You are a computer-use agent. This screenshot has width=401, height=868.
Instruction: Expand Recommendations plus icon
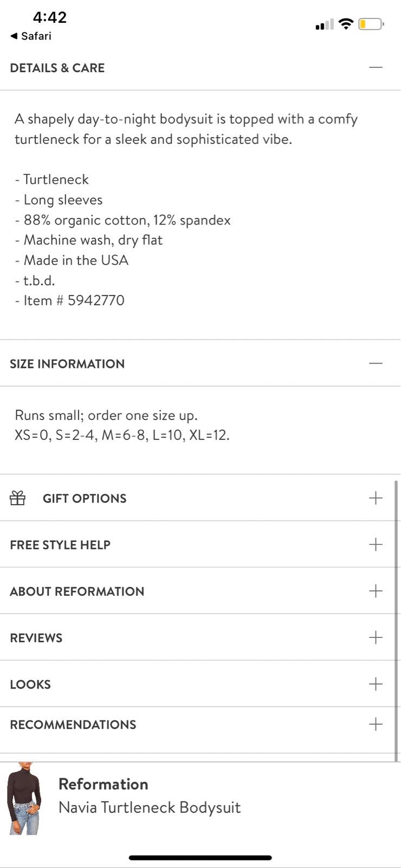[x=376, y=724]
